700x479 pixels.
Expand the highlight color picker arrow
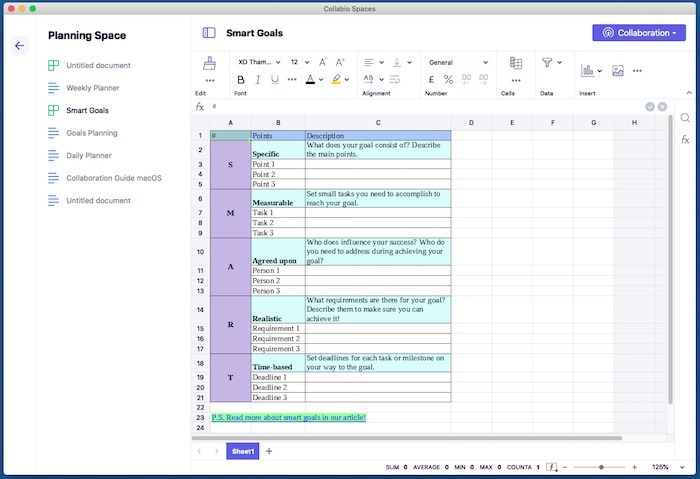coord(347,80)
